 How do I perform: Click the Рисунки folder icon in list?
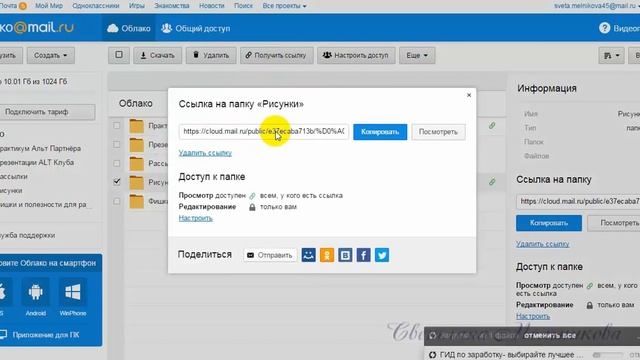tap(136, 182)
